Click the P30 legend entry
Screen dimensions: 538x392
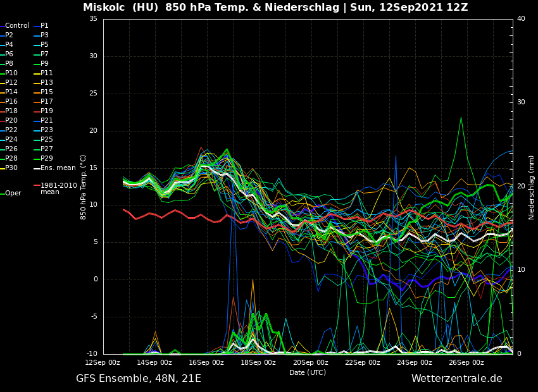click(11, 168)
